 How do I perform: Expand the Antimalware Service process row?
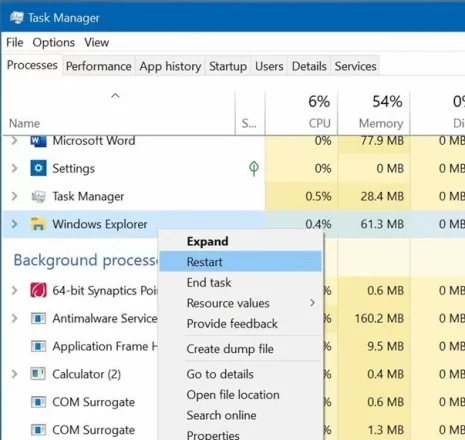(14, 318)
